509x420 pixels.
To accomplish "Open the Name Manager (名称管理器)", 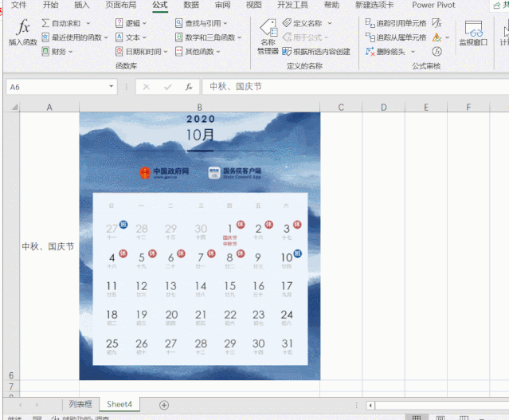I will [268, 37].
